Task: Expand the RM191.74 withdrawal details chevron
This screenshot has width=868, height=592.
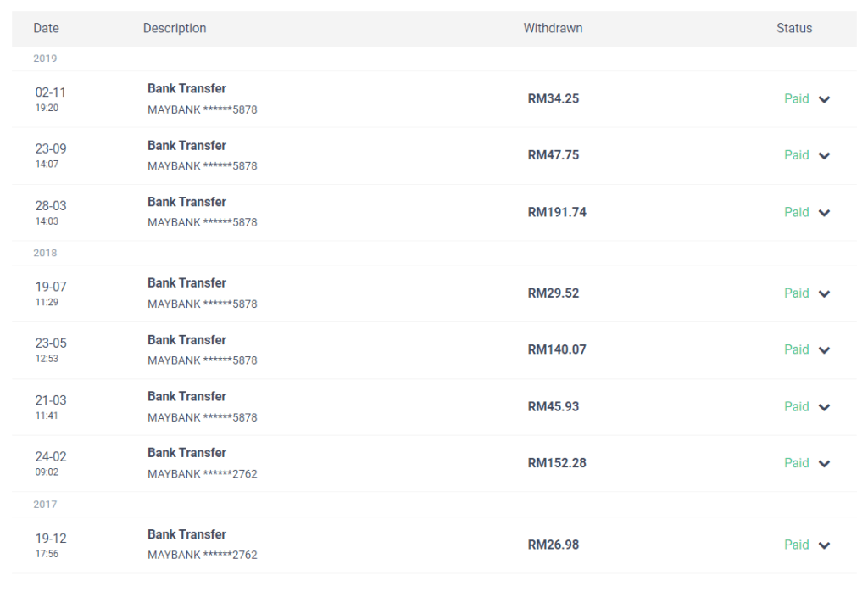Action: coord(824,213)
